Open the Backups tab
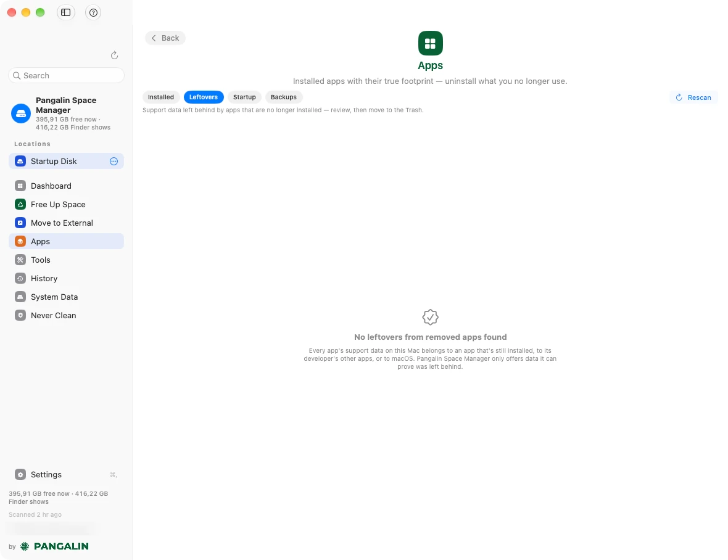Viewport: 728px width, 560px height. pyautogui.click(x=284, y=97)
